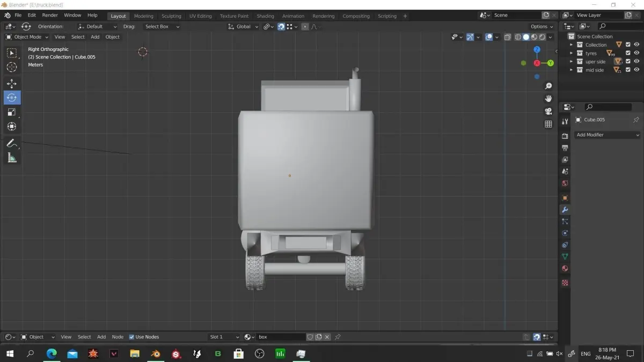644x362 pixels.
Task: Toggle the Use Nodes checkbox
Action: click(132, 337)
